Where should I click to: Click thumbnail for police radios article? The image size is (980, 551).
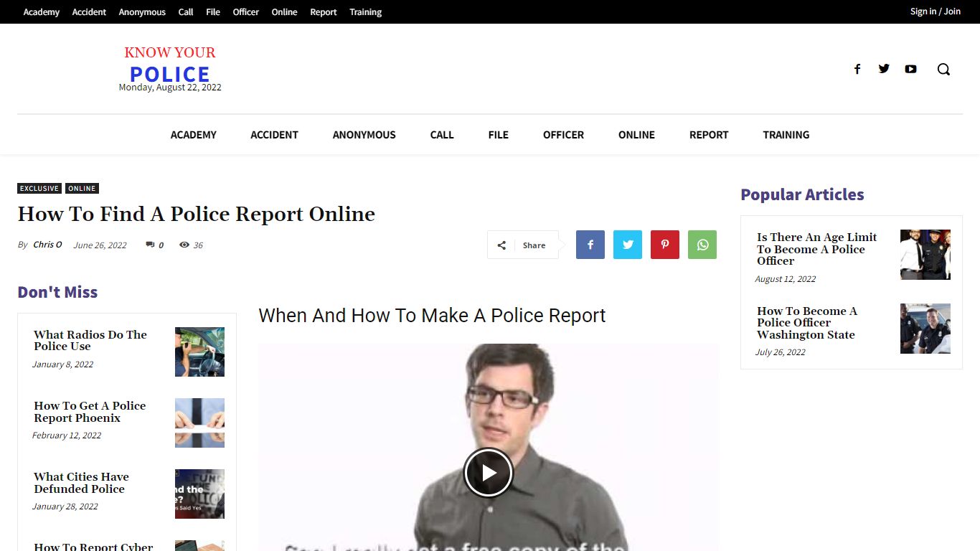point(199,352)
